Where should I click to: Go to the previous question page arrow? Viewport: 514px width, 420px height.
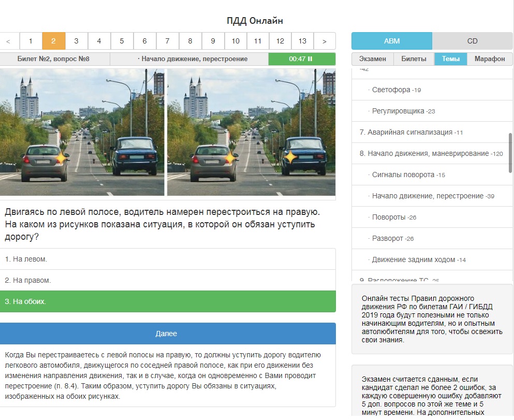(8, 41)
